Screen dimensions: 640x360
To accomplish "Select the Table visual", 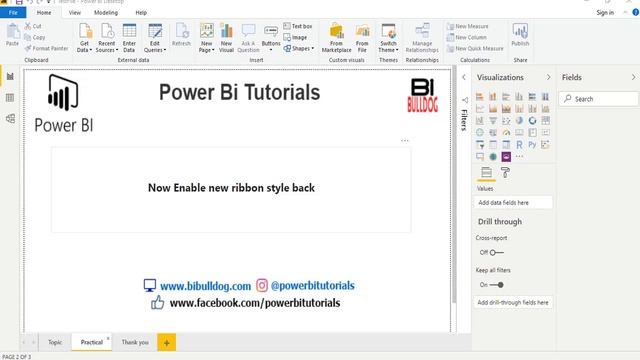I will click(493, 144).
